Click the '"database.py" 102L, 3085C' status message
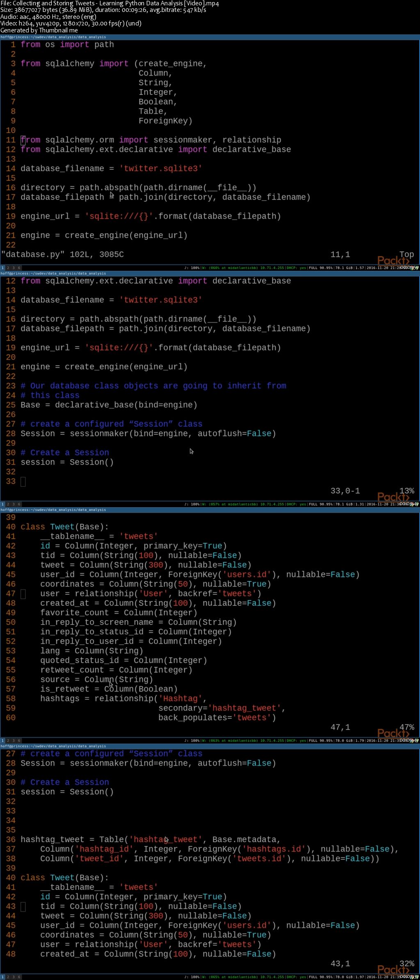Screen dimensions: 420x980 [62, 254]
